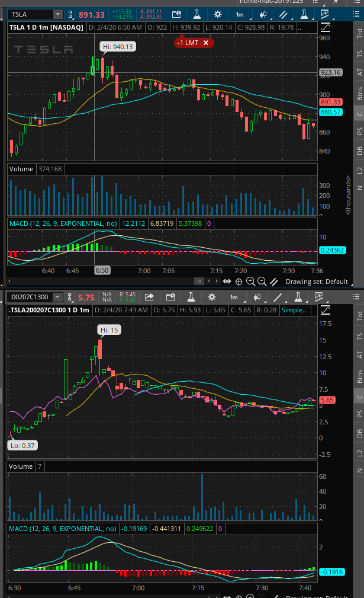Click option symbol input field
Image resolution: width=364 pixels, height=598 pixels.
(x=30, y=297)
